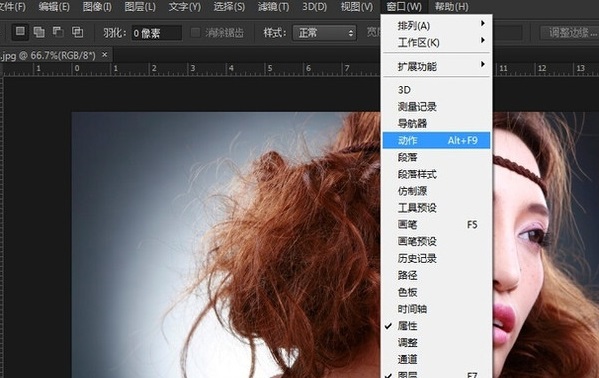Open the 样式 dropdown set to 正常
The image size is (599, 378).
click(x=324, y=33)
